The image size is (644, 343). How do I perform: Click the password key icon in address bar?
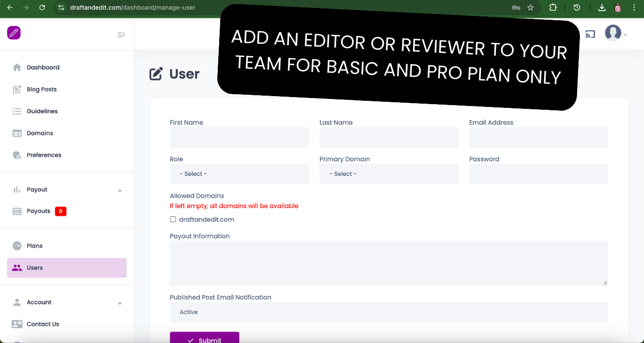click(x=516, y=8)
